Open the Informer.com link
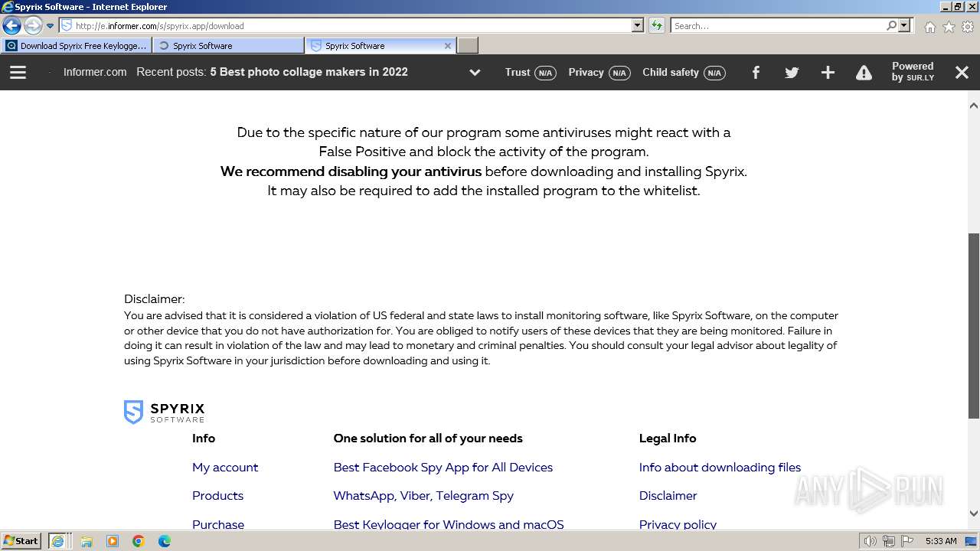The height and width of the screenshot is (551, 980). 95,72
